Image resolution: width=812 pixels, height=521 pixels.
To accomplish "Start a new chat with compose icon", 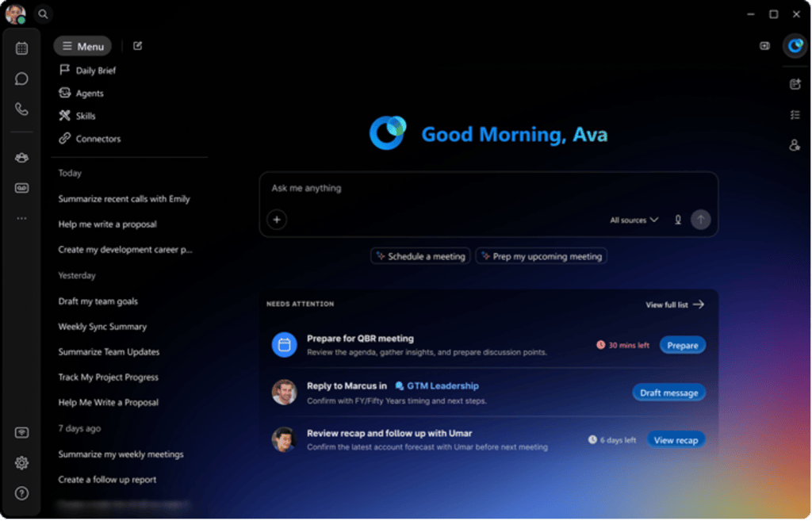I will pyautogui.click(x=138, y=46).
